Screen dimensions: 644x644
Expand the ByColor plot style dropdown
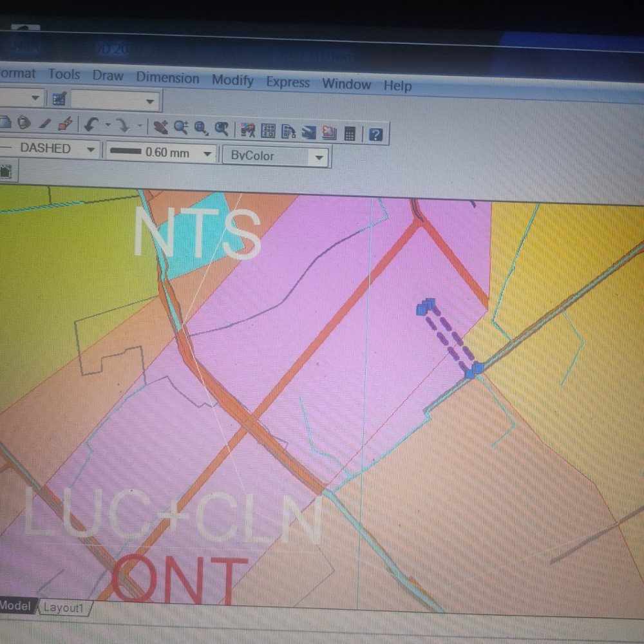(x=318, y=157)
